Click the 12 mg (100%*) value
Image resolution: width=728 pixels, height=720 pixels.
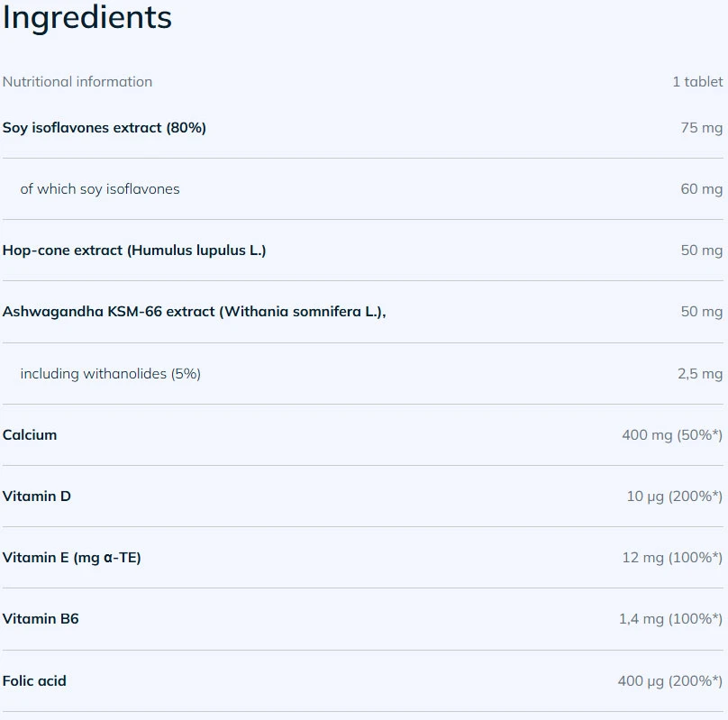[x=671, y=558]
